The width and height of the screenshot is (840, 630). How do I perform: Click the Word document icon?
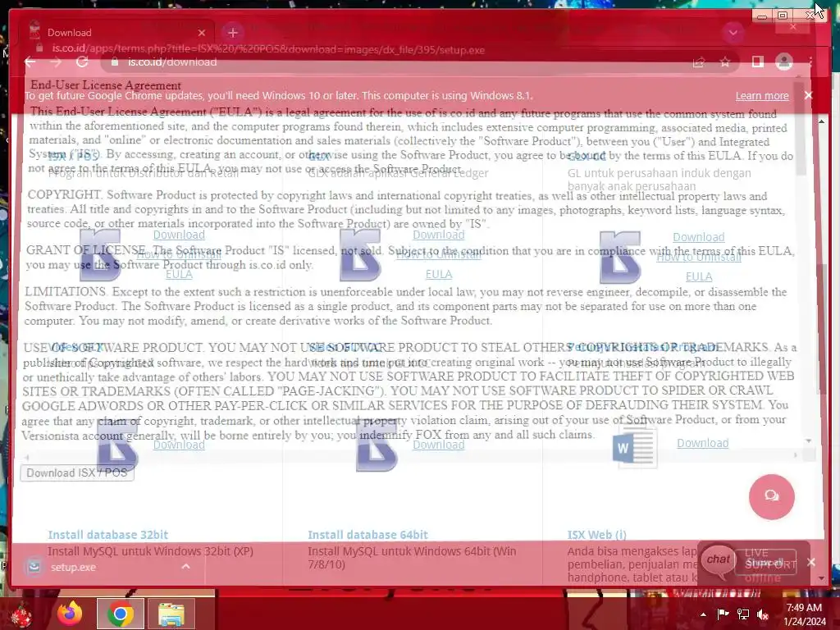pyautogui.click(x=635, y=447)
